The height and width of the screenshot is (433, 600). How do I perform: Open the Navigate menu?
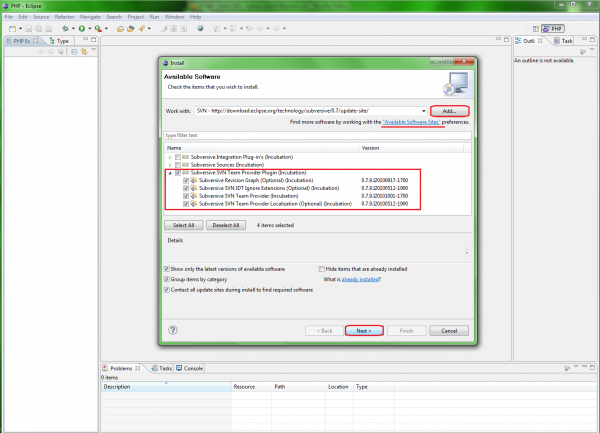pos(90,17)
